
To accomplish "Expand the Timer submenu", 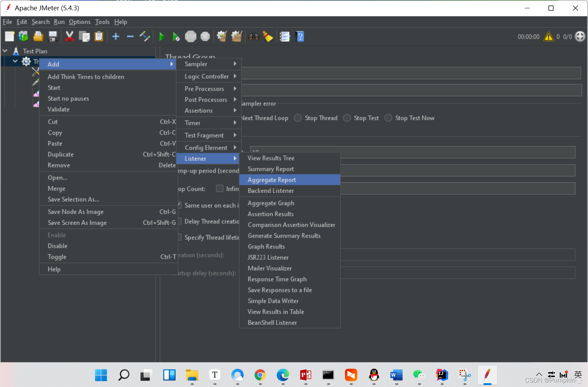I will click(x=209, y=123).
